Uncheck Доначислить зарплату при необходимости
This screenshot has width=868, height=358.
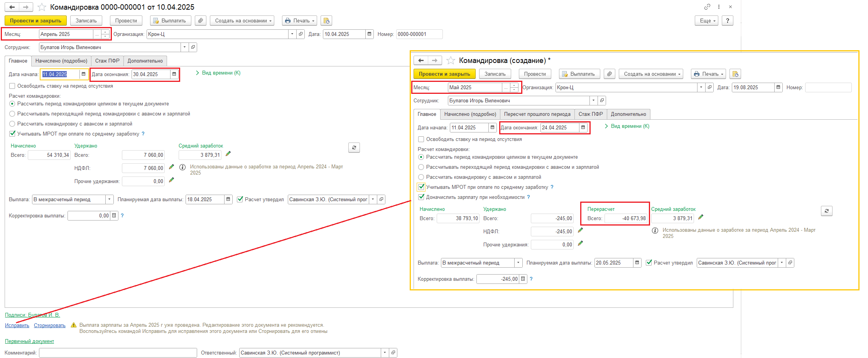421,197
